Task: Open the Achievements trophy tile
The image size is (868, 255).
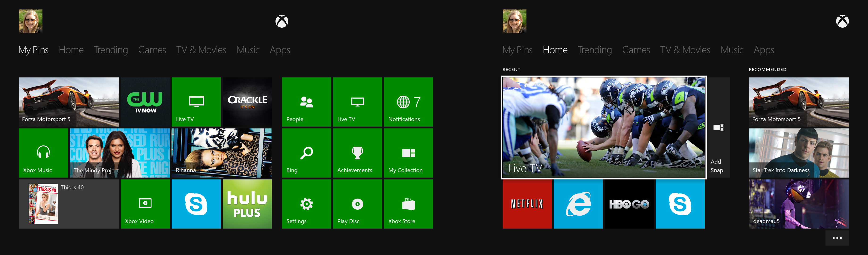Action: [357, 153]
